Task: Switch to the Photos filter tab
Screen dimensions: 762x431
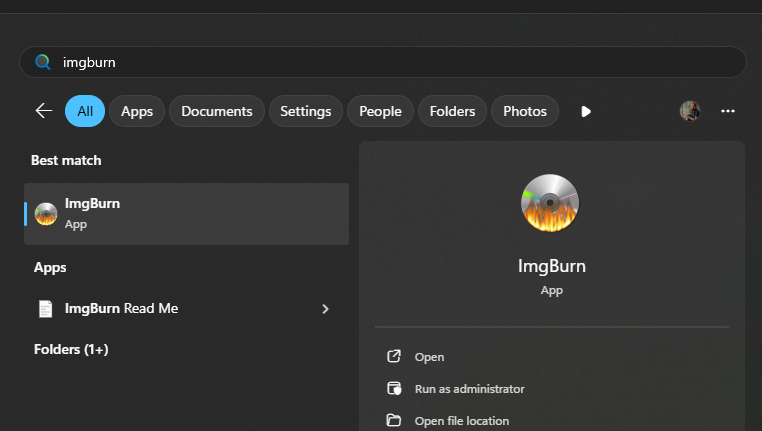Action: 524,111
